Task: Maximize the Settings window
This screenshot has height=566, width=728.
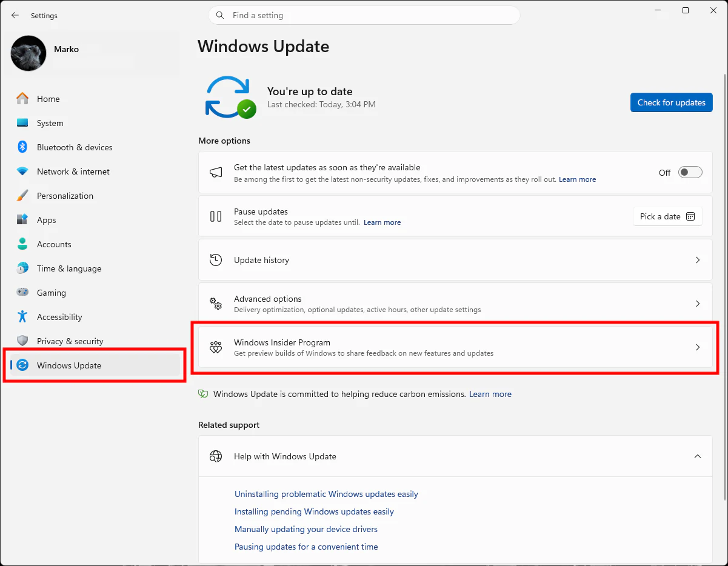Action: [686, 10]
